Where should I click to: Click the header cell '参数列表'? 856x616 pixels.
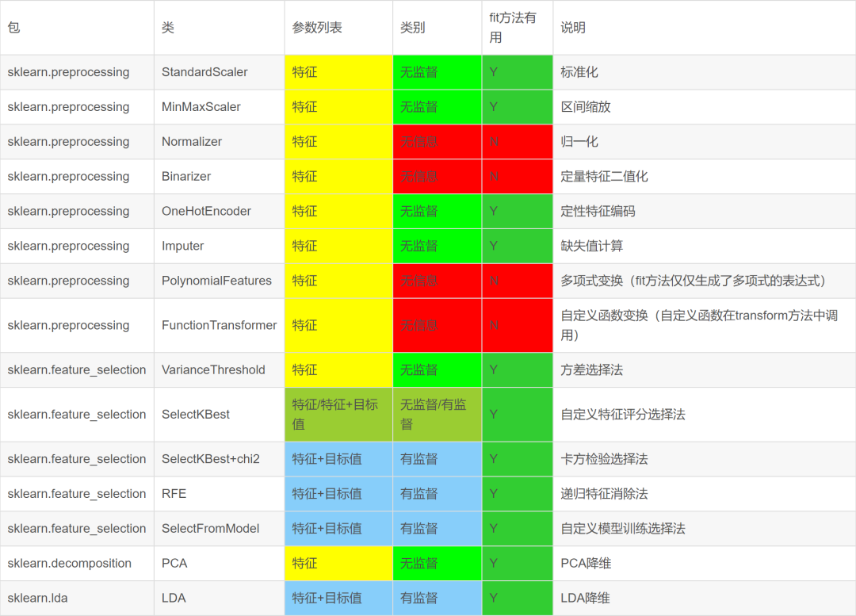click(338, 27)
